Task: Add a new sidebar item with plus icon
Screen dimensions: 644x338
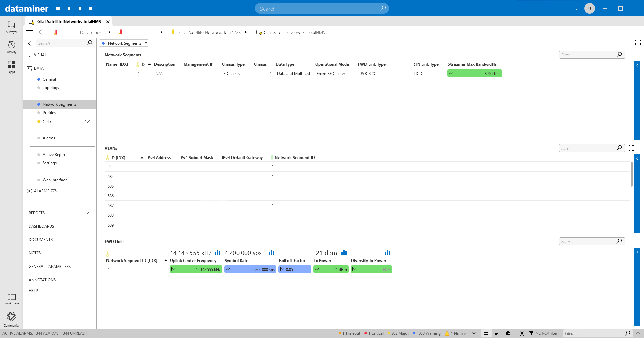Action: pos(11,97)
